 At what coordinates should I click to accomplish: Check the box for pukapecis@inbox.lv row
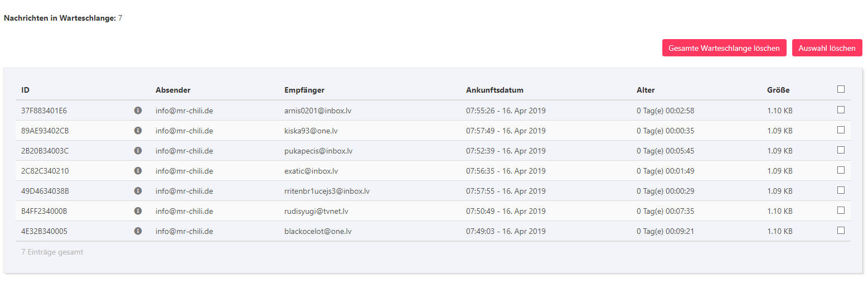tap(841, 150)
